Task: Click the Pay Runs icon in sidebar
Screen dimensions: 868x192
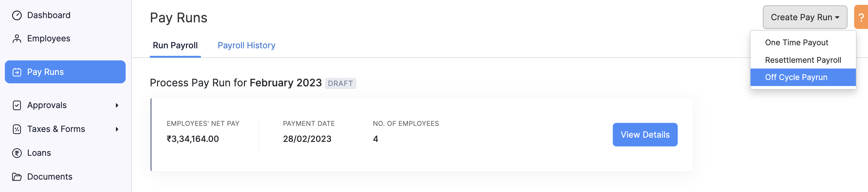Action: tap(17, 72)
